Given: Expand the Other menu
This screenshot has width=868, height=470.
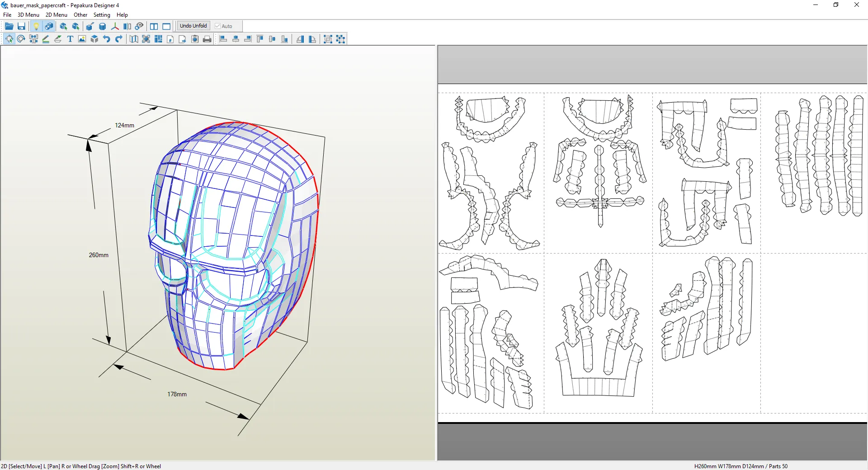Looking at the screenshot, I should [x=80, y=15].
